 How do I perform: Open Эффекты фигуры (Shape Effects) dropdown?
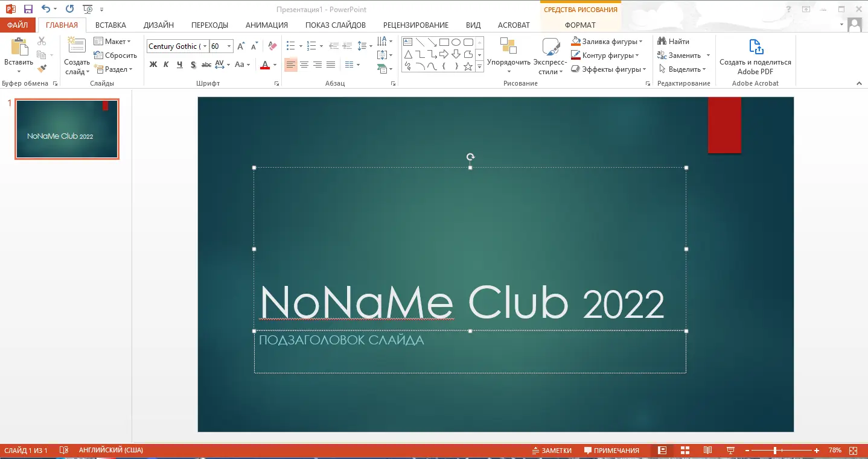pos(609,69)
